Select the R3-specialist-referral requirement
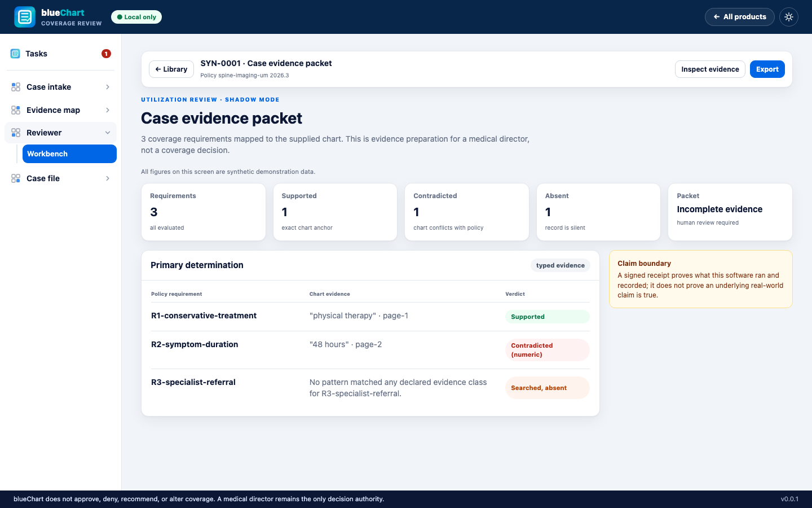 tap(193, 382)
